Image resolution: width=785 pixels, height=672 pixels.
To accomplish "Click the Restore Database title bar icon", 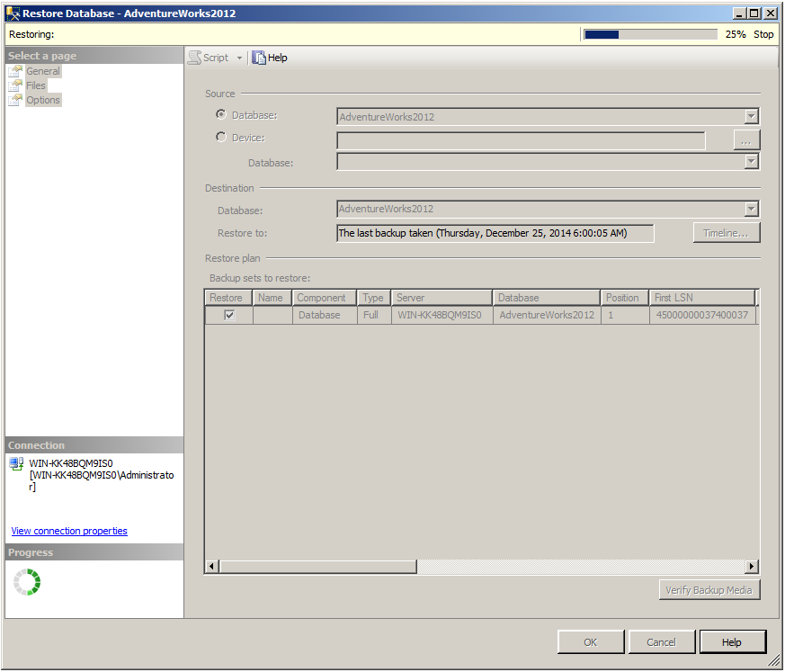I will coord(12,13).
